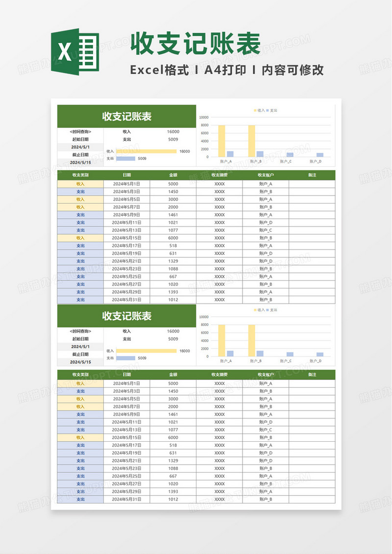Select amount 518 in lower table
This screenshot has width=392, height=554.
(173, 446)
